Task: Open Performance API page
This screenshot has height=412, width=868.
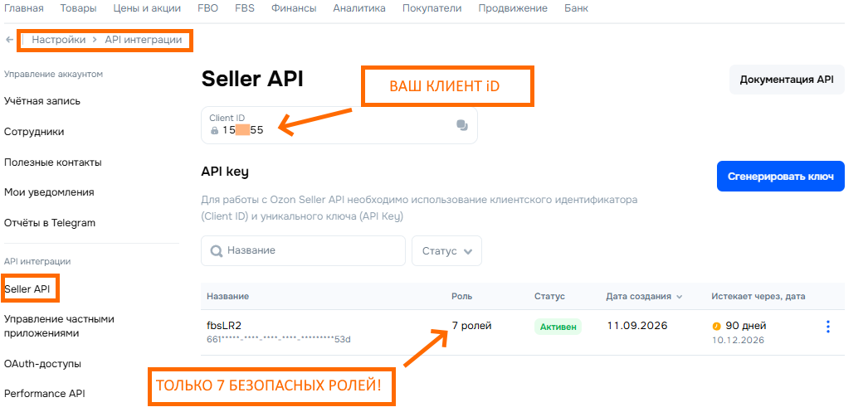Action: [x=44, y=394]
